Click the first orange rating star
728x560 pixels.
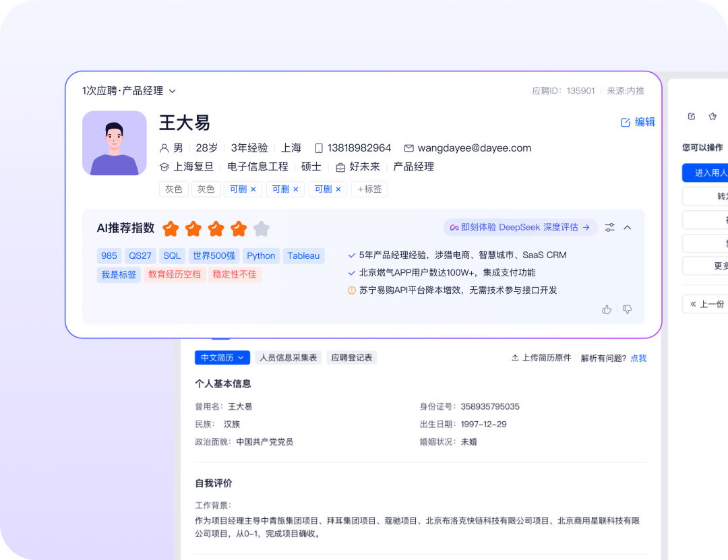pyautogui.click(x=171, y=228)
